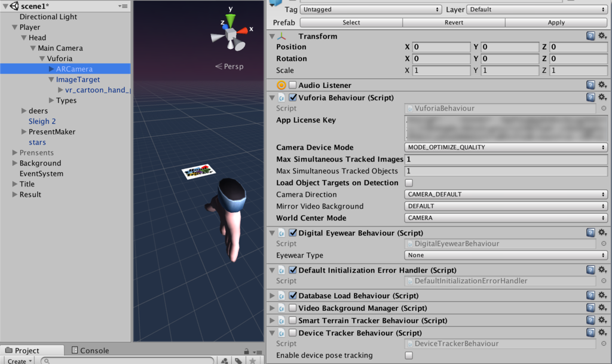
Task: Open the Camera Device Mode dropdown
Action: coord(506,147)
